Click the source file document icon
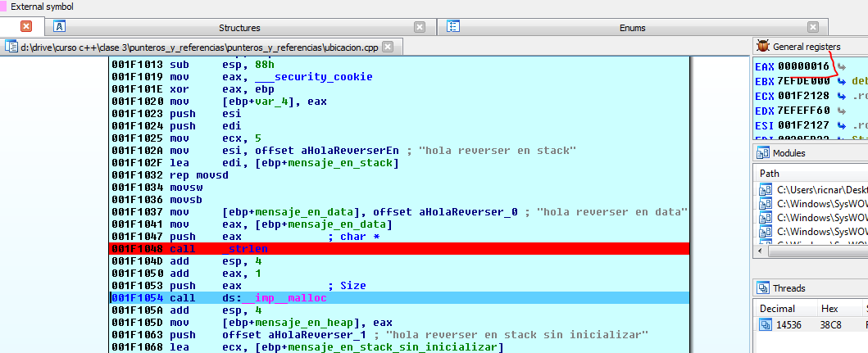The height and width of the screenshot is (353, 868). (12, 47)
